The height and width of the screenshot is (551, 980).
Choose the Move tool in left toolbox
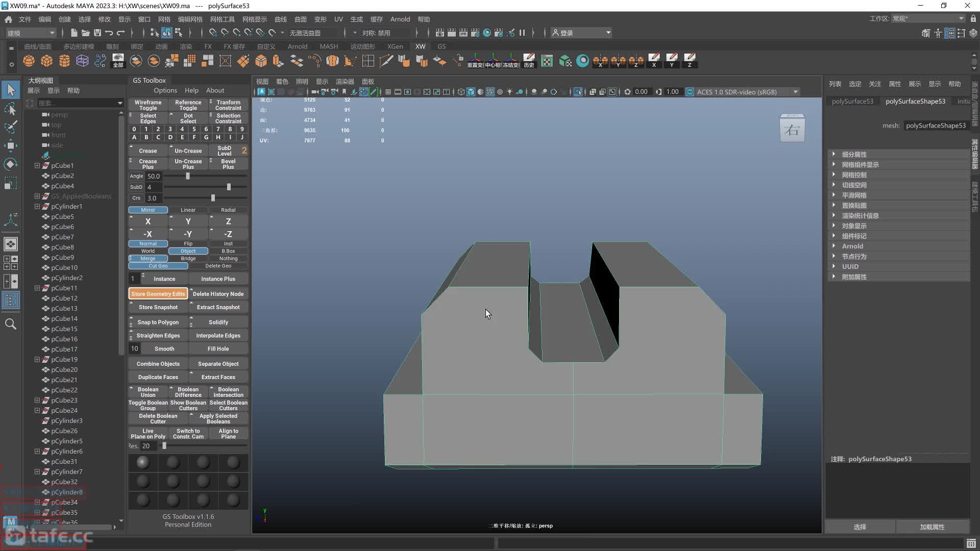click(x=11, y=146)
